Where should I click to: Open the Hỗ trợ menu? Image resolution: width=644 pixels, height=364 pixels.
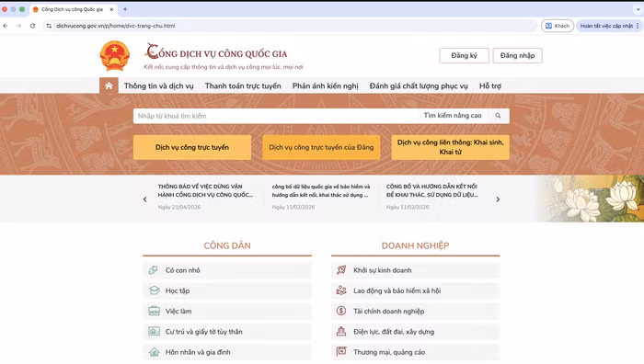[490, 85]
